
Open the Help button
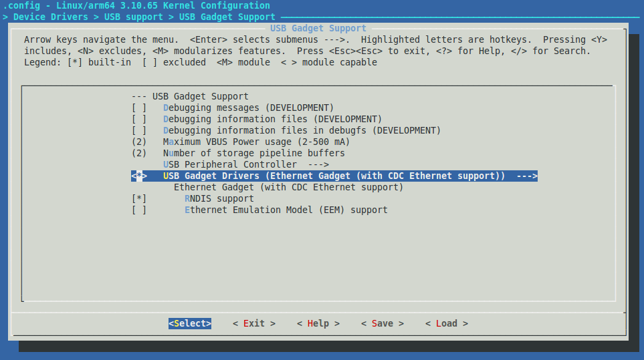[318, 323]
